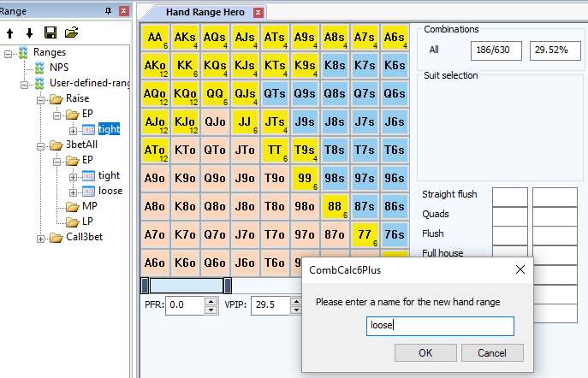Click the move down arrow icon
The width and height of the screenshot is (588, 378).
pyautogui.click(x=28, y=32)
